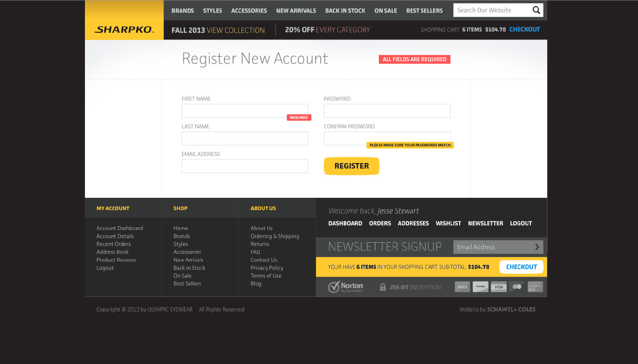Click Home in Shop footer list
The image size is (638, 364).
(181, 228)
